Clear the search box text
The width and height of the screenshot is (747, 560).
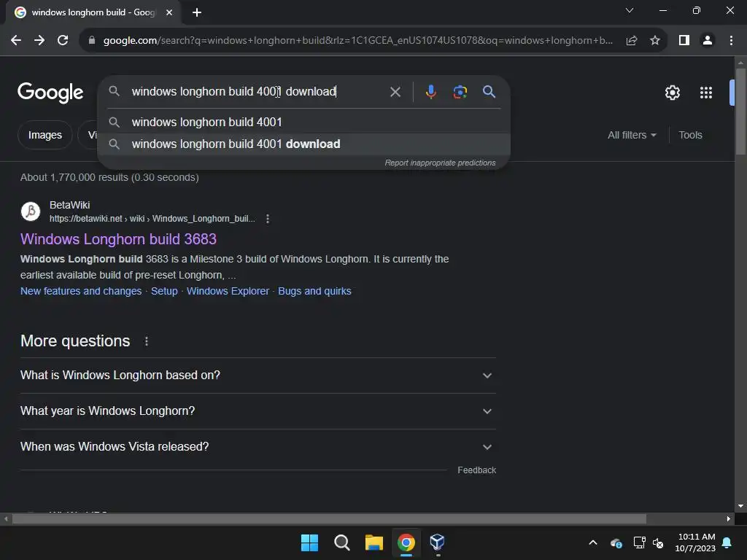coord(395,92)
